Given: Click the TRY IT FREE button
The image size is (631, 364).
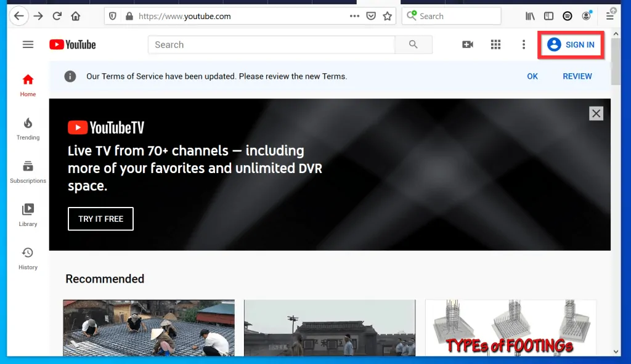Looking at the screenshot, I should click(x=100, y=219).
